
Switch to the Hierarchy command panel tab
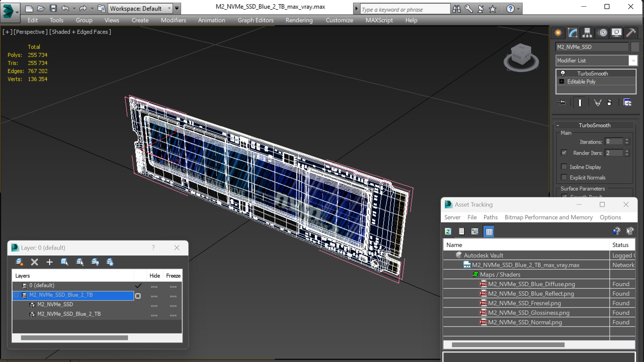click(x=587, y=33)
